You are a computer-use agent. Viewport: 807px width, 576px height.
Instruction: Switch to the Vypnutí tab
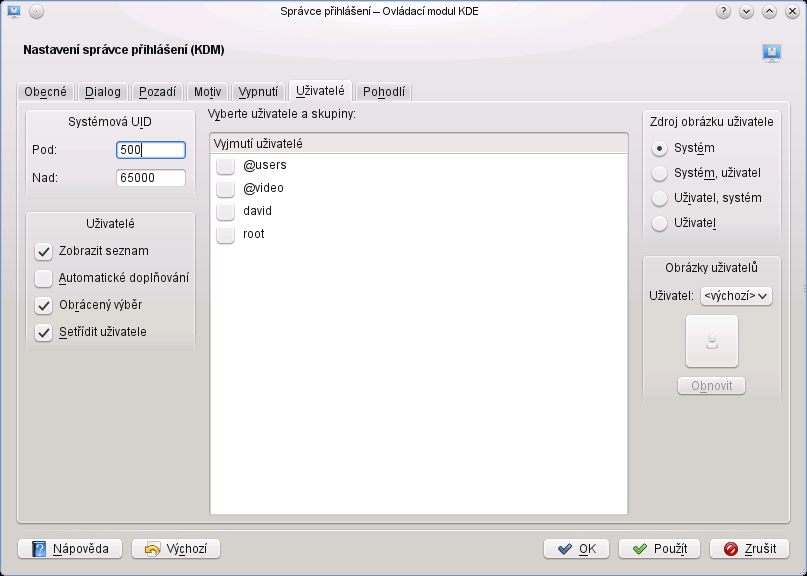[x=258, y=92]
